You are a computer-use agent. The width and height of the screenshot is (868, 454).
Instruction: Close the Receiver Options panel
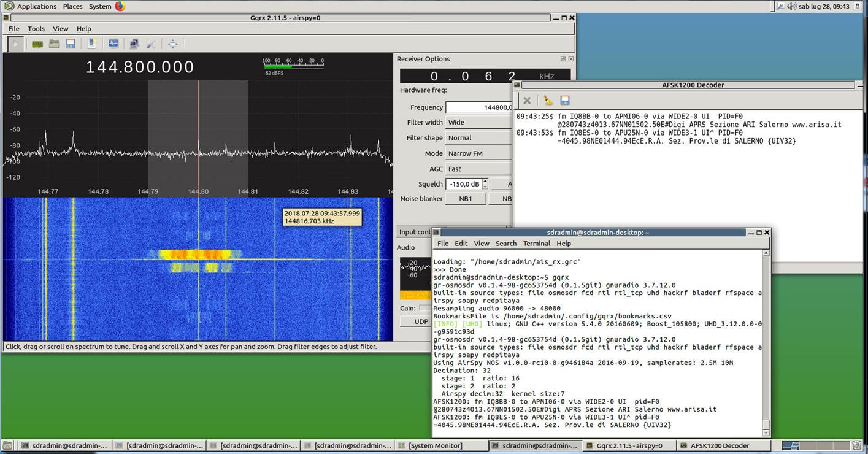571,59
